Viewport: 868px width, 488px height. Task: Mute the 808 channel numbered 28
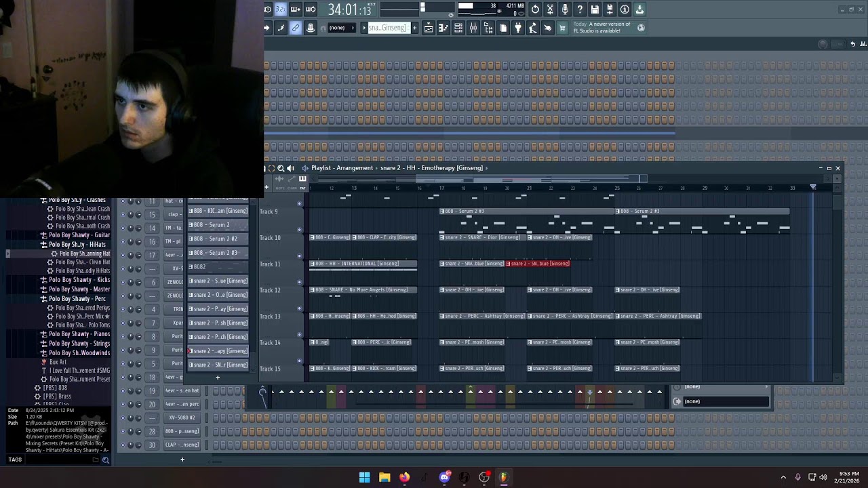pos(123,432)
